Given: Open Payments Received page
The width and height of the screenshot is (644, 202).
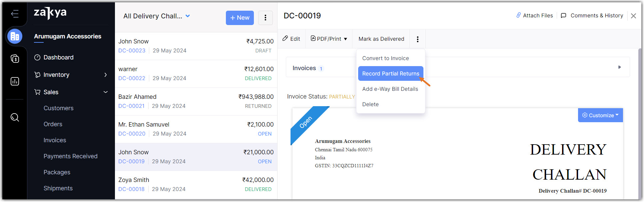Looking at the screenshot, I should [71, 156].
